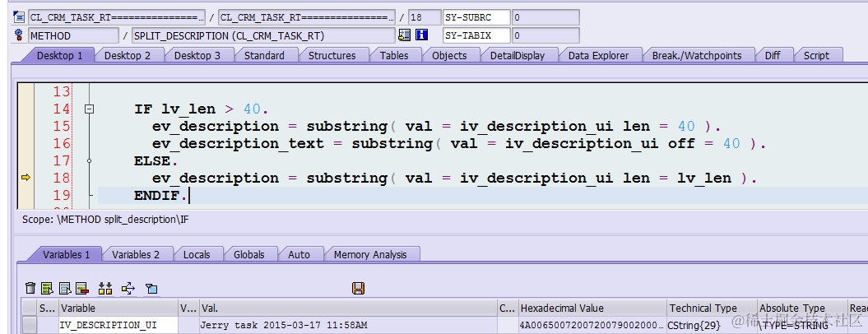The image size is (868, 334).
Task: Click the value 'Jerry task 2015-03-17 11:58AM'
Action: (283, 326)
